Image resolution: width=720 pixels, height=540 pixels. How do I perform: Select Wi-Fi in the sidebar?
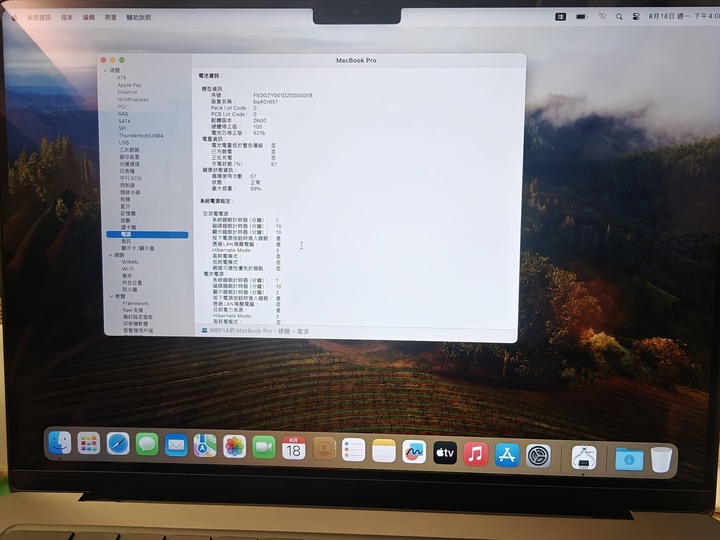[128, 269]
